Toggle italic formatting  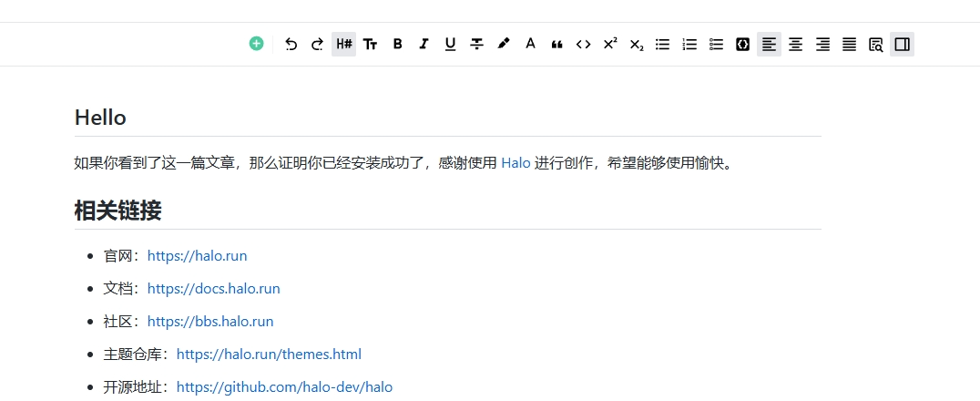(424, 44)
